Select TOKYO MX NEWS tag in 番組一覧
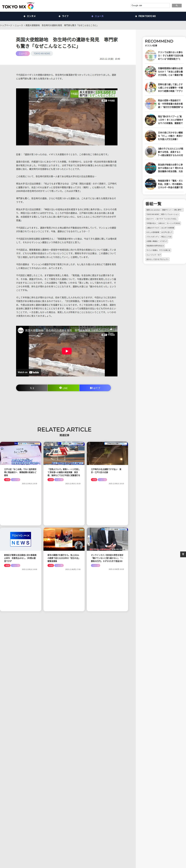186x868 pixels. 153,214
